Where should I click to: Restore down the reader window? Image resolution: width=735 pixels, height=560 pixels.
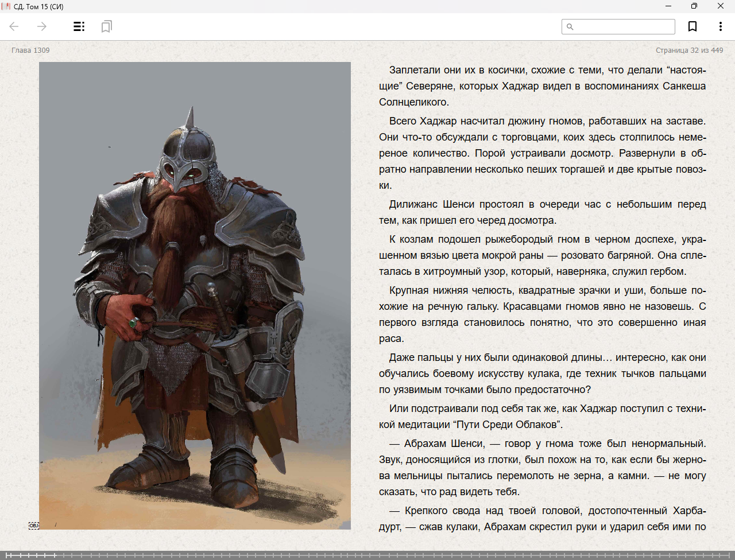(694, 6)
